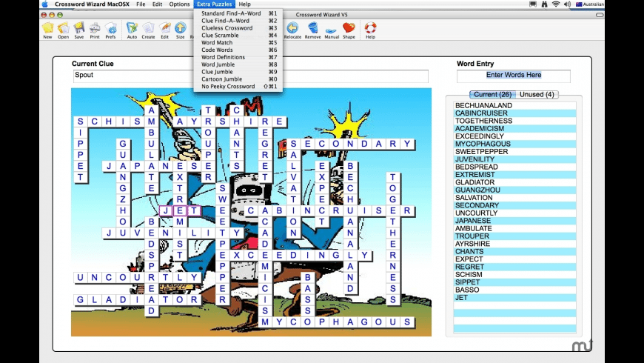The image size is (644, 363).
Task: Select TOGETHERNESS in the word list
Action: tap(515, 121)
